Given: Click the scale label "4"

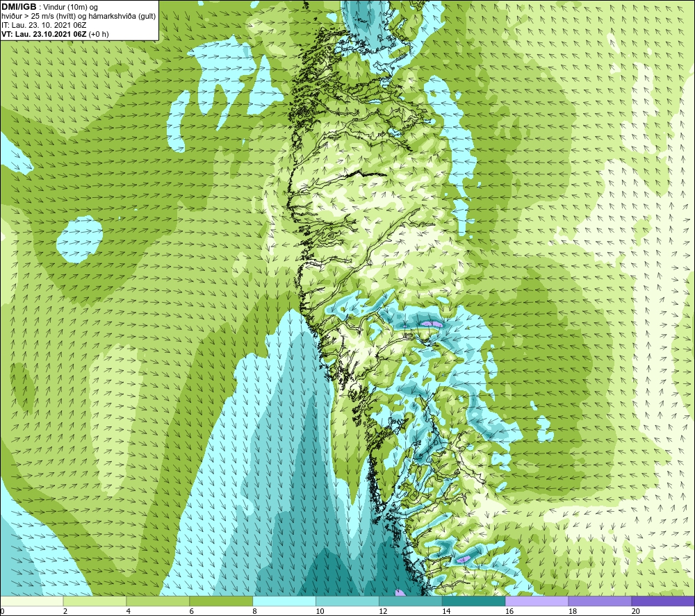Looking at the screenshot, I should [x=128, y=611].
